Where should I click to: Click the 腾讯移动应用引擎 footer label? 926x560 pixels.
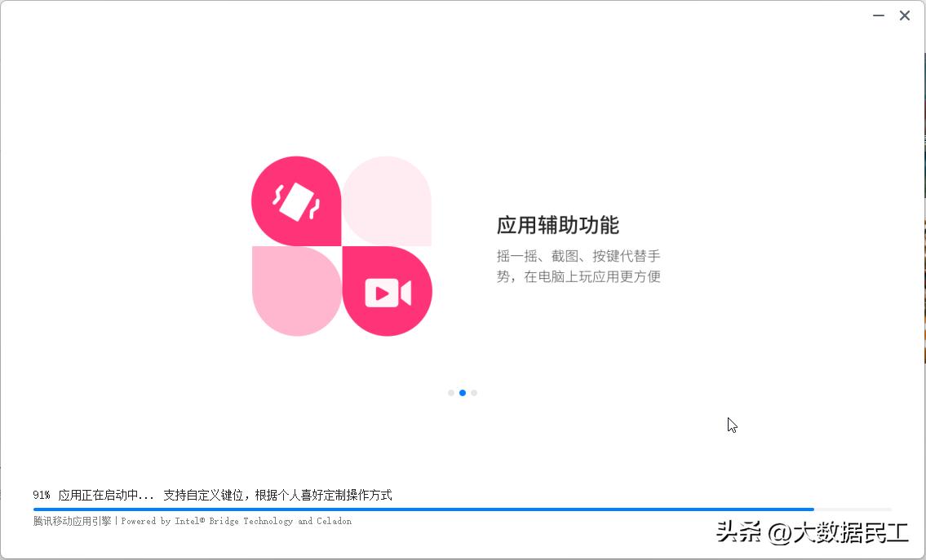[x=72, y=521]
